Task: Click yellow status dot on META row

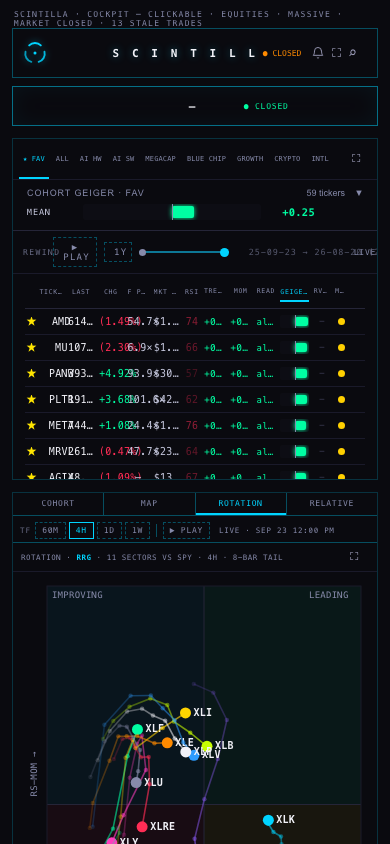Action: [x=341, y=425]
